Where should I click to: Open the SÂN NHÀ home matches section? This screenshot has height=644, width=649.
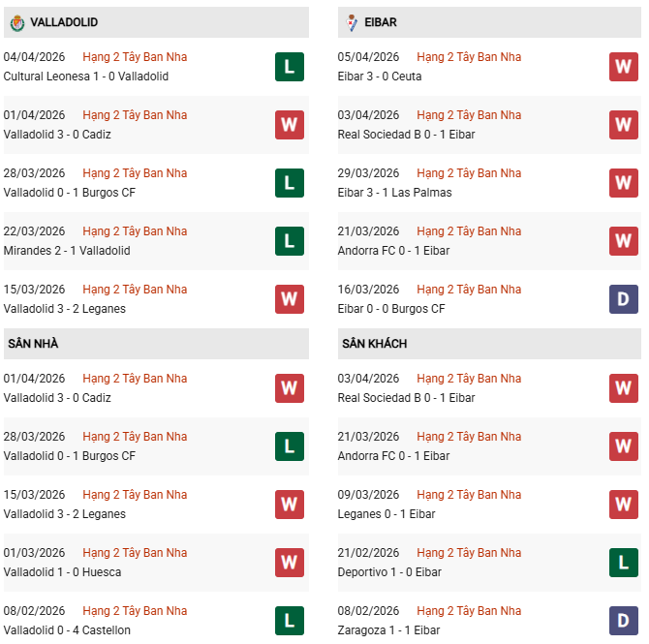[32, 344]
